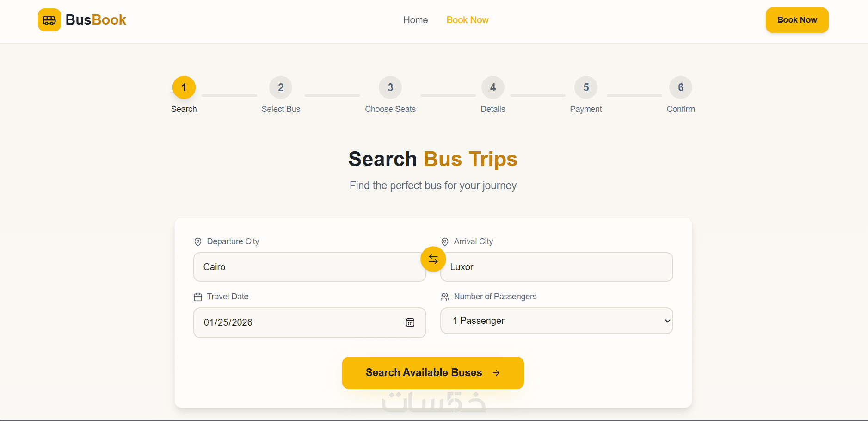Go to the Home menu item
Viewport: 868px width, 421px height.
(x=415, y=20)
